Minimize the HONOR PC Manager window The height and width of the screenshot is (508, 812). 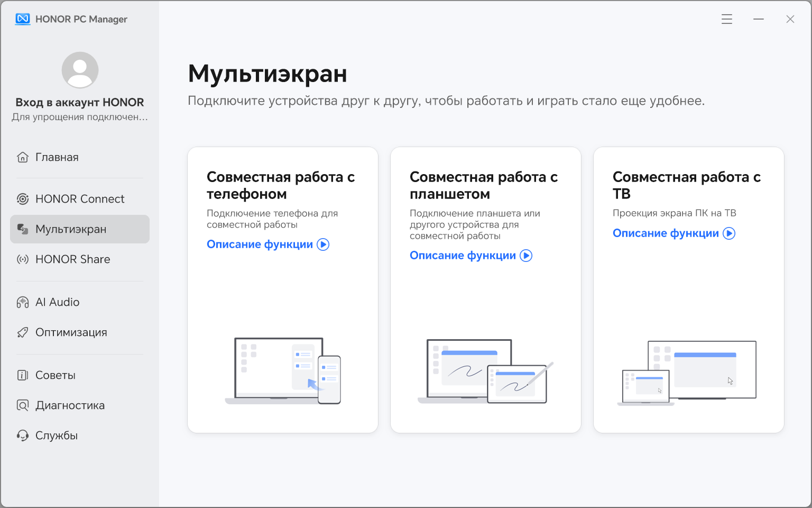point(759,19)
